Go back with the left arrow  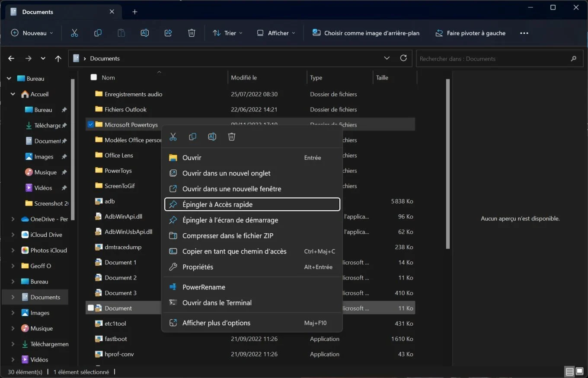click(x=11, y=58)
